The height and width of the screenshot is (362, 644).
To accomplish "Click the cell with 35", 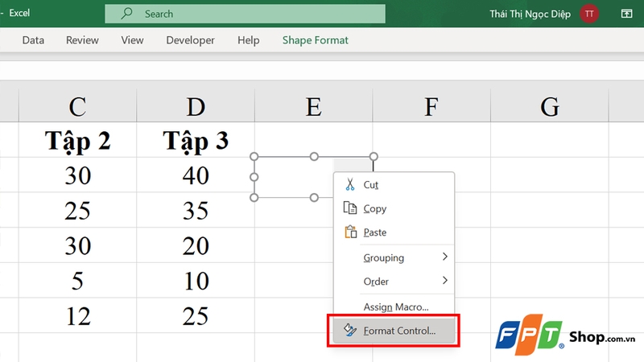I will [196, 211].
